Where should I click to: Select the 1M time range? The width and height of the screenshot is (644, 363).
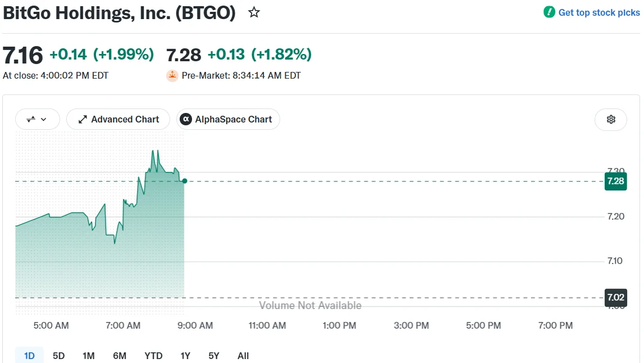click(x=88, y=356)
